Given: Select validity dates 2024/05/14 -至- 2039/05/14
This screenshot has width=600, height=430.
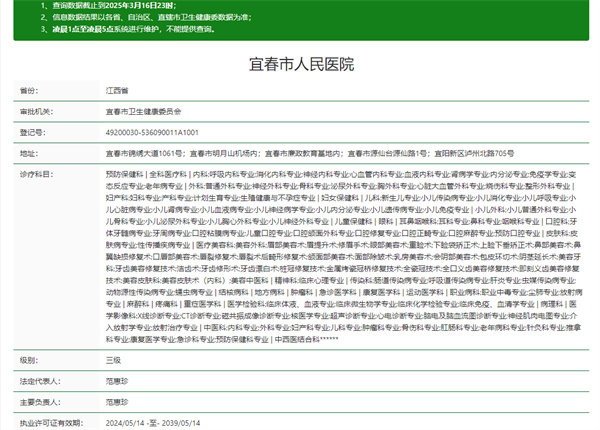Looking at the screenshot, I should coord(153,423).
